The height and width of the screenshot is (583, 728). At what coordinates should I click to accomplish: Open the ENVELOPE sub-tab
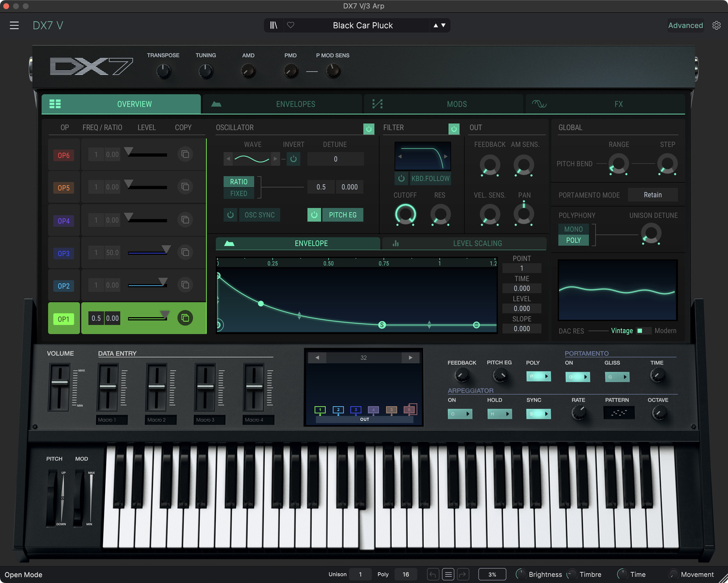click(298, 243)
